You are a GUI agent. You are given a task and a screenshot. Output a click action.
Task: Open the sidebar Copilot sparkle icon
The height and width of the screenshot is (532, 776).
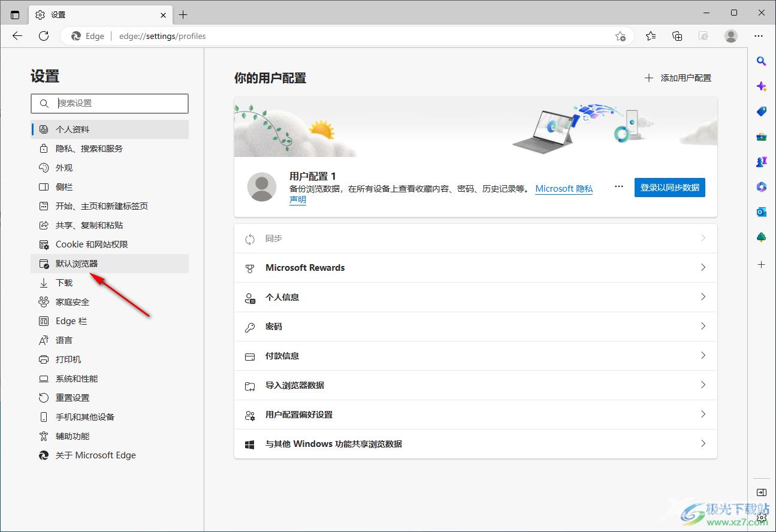pyautogui.click(x=762, y=86)
